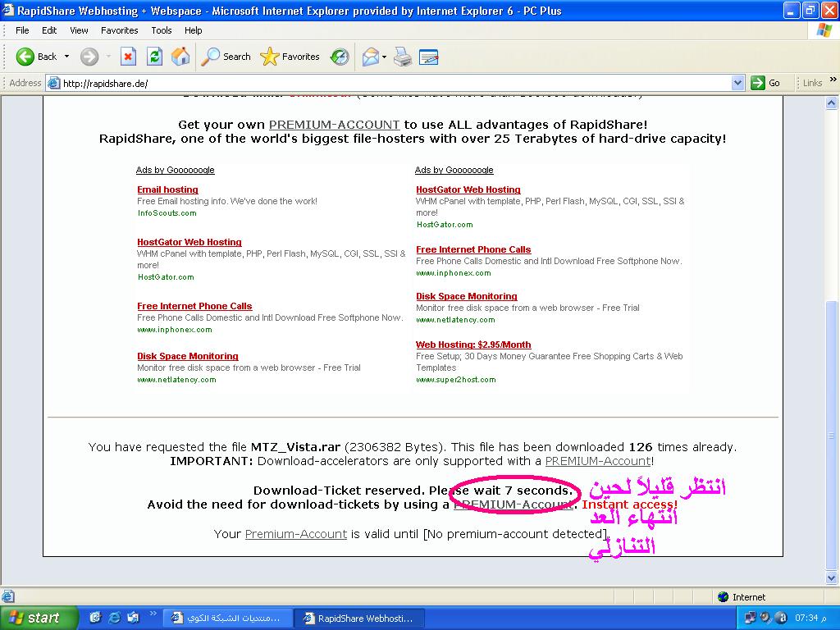Click the vertical scrollbar thumb

[x=832, y=435]
